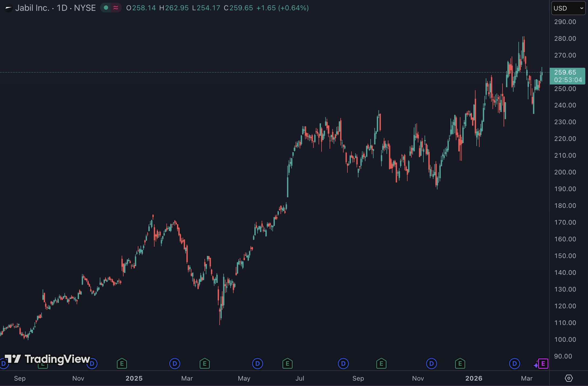Click the green market open status dot
This screenshot has height=386, width=588.
tap(106, 8)
